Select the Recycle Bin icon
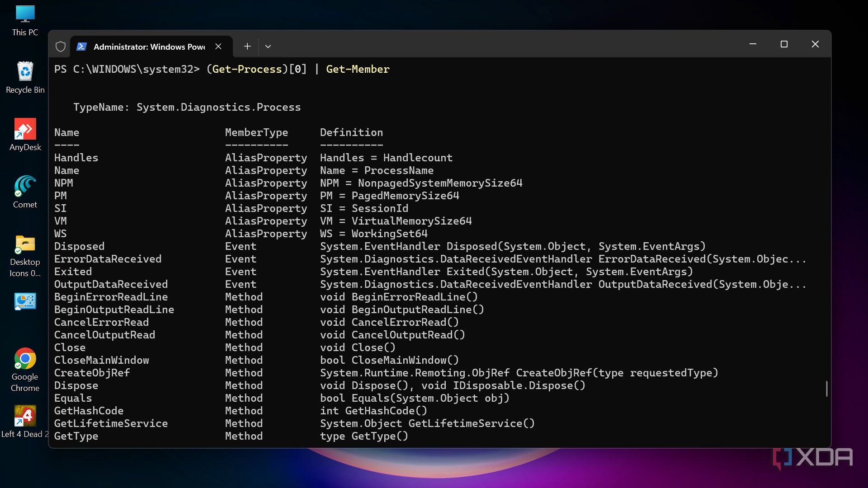 pos(25,78)
